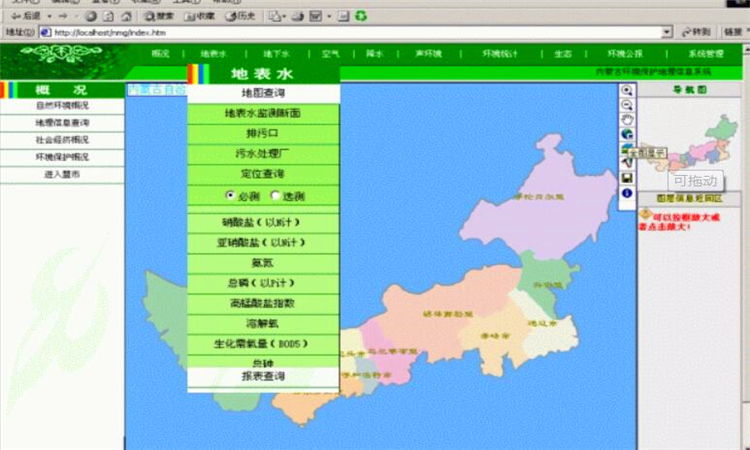Click the browser Stop button
The image size is (750, 450).
(90, 16)
